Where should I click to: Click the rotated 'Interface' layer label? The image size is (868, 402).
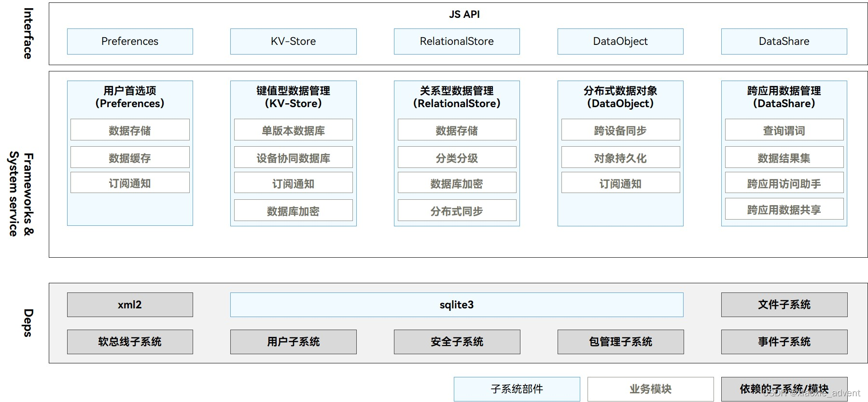pos(28,33)
